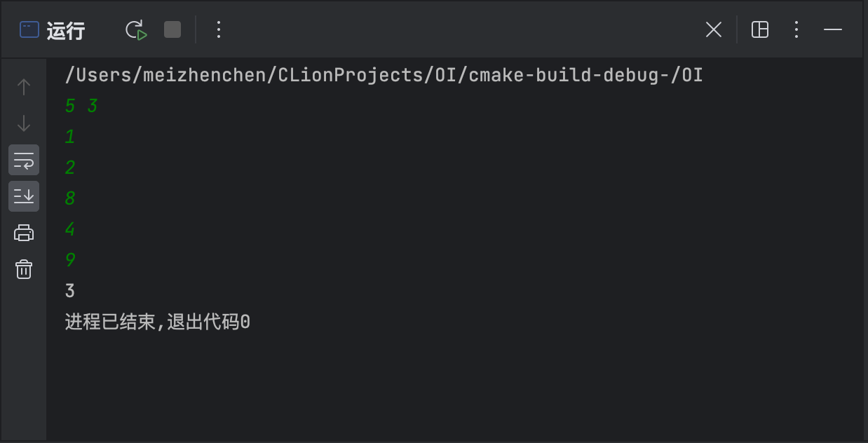Toggle soft-wrap for console output

[x=24, y=160]
